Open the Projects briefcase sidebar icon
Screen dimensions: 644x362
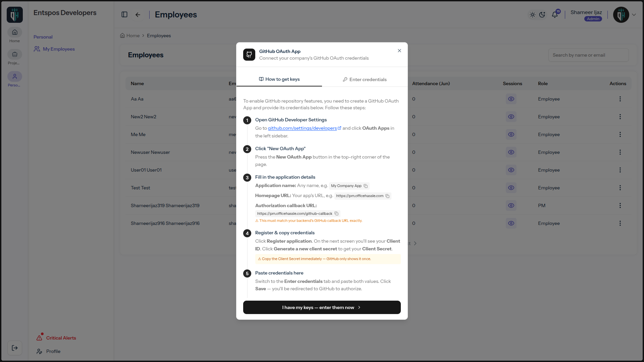(x=14, y=55)
